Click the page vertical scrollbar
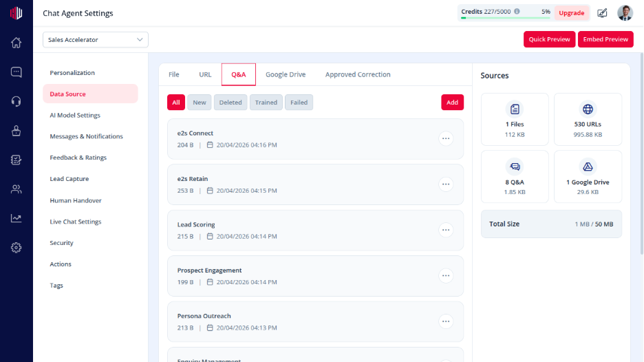The width and height of the screenshot is (644, 362). pyautogui.click(x=641, y=154)
